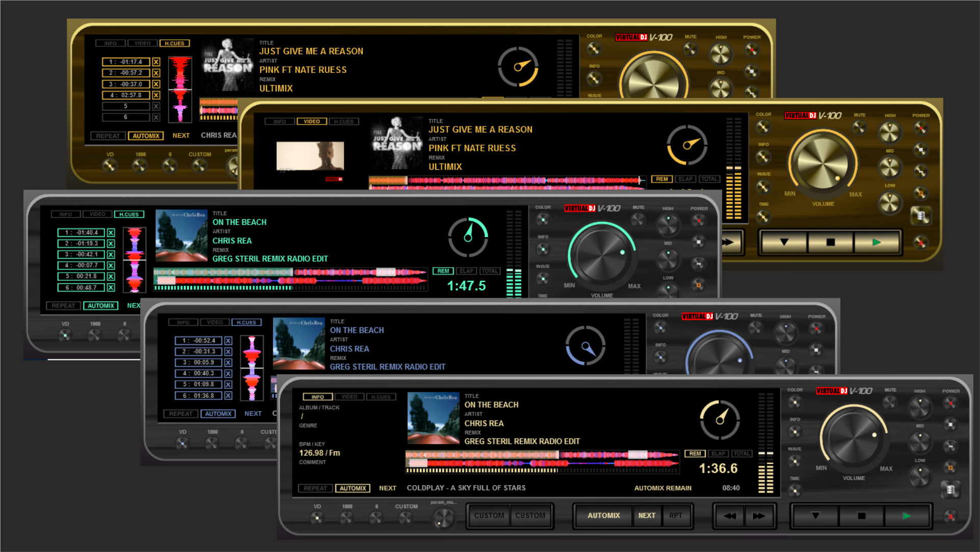Click the VOLUME knob on the front black deck

[x=853, y=437]
